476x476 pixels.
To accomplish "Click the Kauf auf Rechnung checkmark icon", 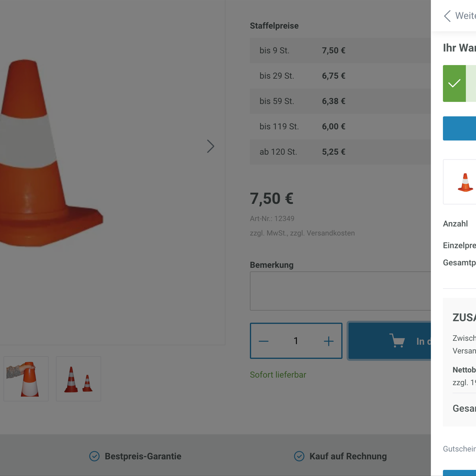I will pyautogui.click(x=299, y=456).
